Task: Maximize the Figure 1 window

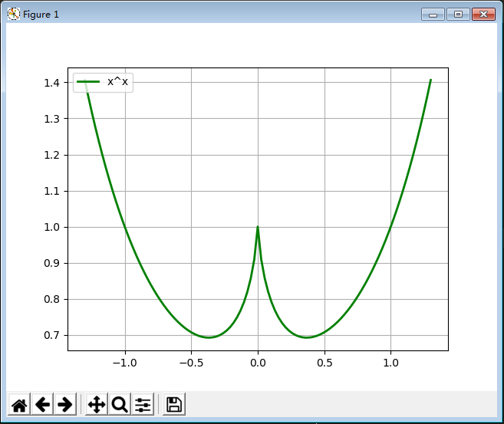Action: (458, 15)
